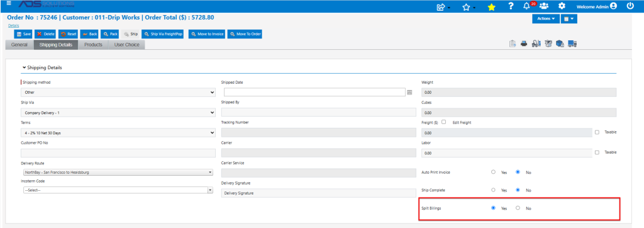The width and height of the screenshot is (644, 228).
Task: Select No for Ship Complete
Action: coord(518,190)
